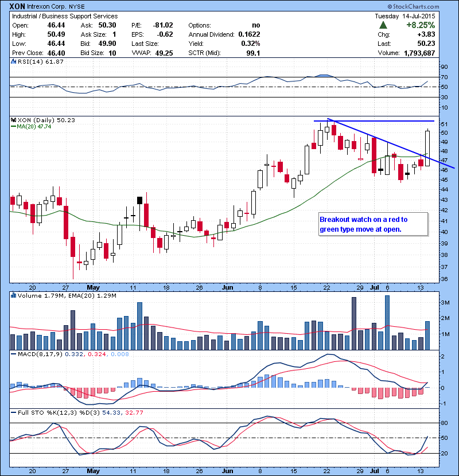This screenshot has width=459, height=476.
Task: Click the RSI indicator icon beside RSI(14)
Action: 13,61
